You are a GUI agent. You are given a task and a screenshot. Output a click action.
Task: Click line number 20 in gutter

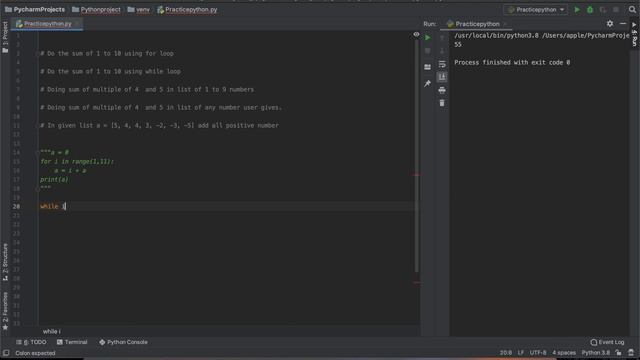pyautogui.click(x=16, y=206)
